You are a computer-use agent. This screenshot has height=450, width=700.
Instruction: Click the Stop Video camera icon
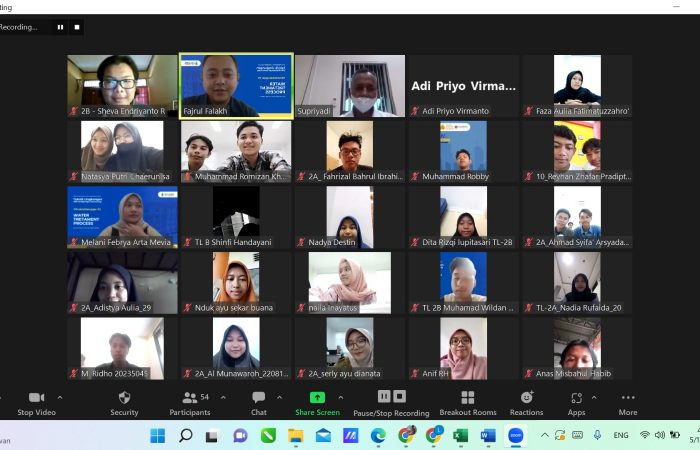(x=36, y=398)
